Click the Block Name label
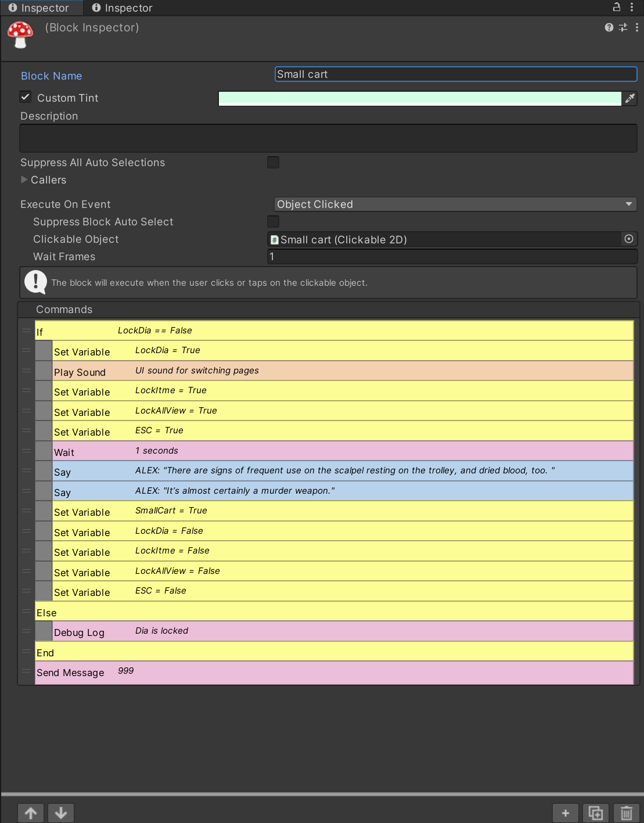Viewport: 644px width, 823px height. (51, 76)
